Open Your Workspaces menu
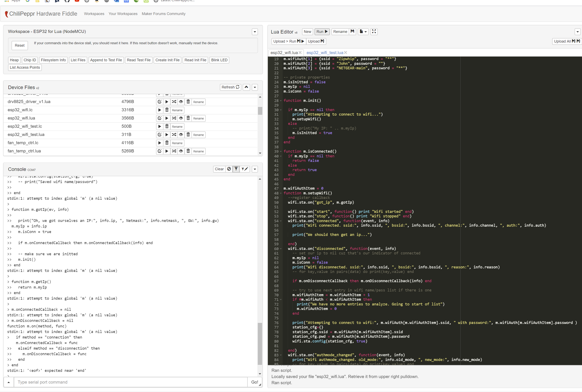582x392 pixels. tap(123, 14)
